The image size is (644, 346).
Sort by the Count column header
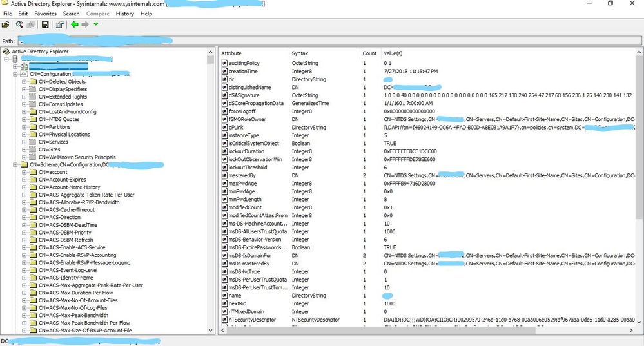coord(370,53)
